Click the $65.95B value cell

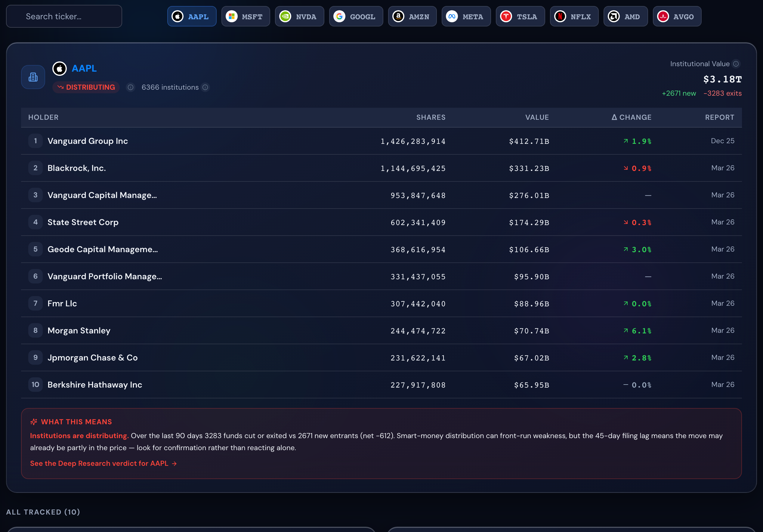click(532, 385)
